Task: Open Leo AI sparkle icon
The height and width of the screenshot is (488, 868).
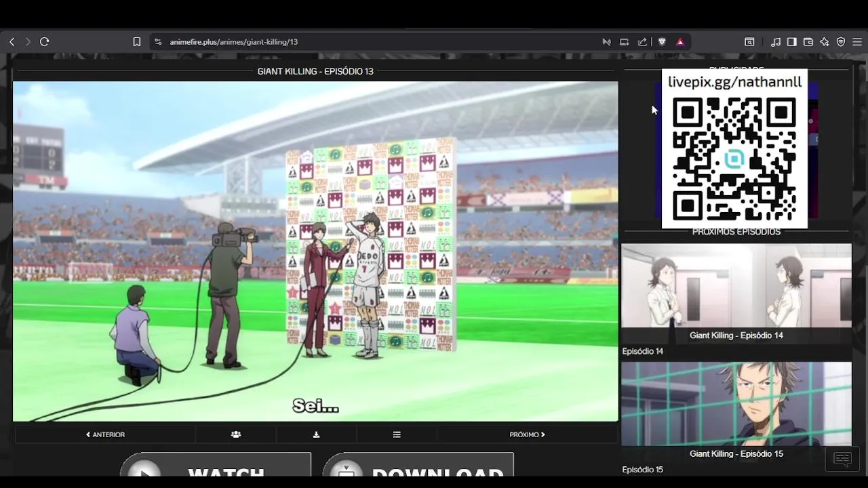Action: [x=825, y=42]
